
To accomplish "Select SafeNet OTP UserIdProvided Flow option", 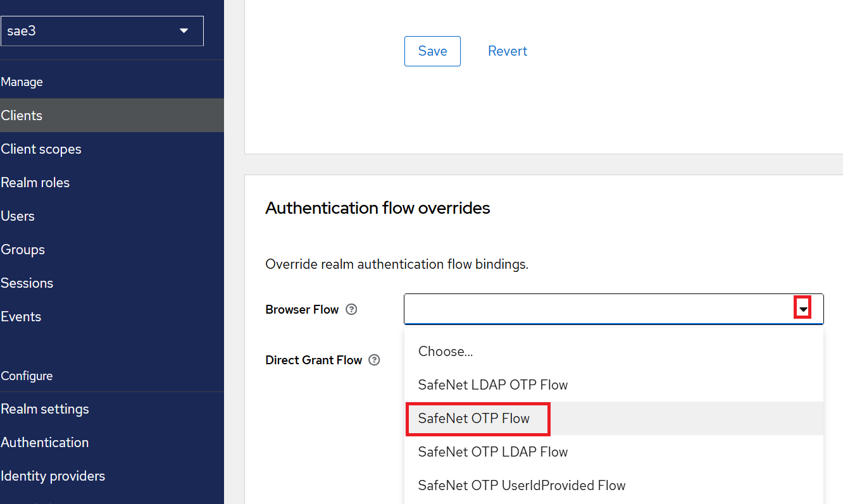I will coord(521,486).
